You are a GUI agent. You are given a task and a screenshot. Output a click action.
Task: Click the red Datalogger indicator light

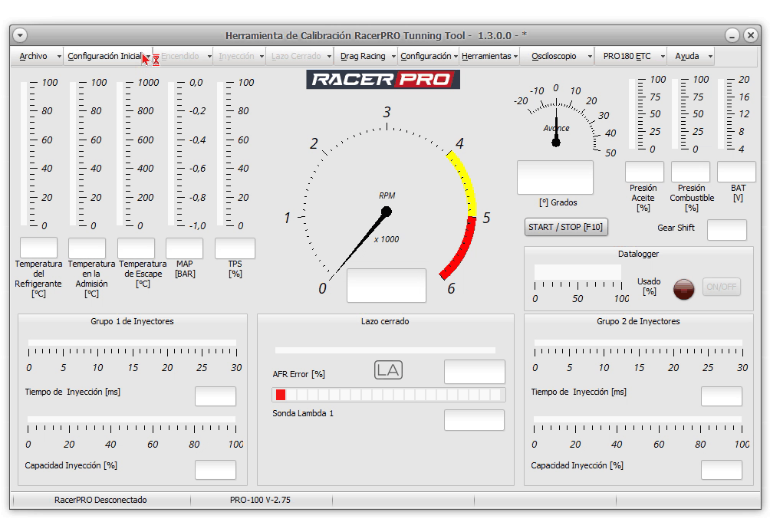click(x=683, y=289)
